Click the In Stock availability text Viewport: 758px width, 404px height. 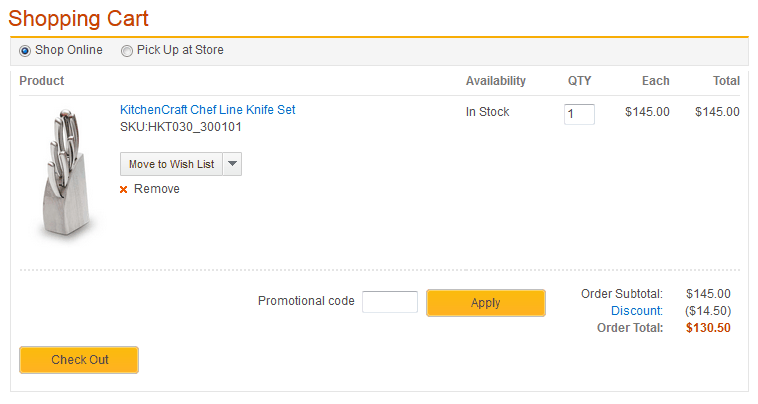point(488,112)
